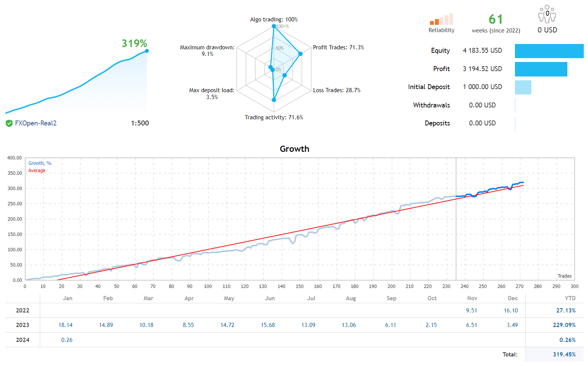This screenshot has height=366, width=588.
Task: Click the Maximum drawdown node on radar chart
Action: pyautogui.click(x=270, y=67)
